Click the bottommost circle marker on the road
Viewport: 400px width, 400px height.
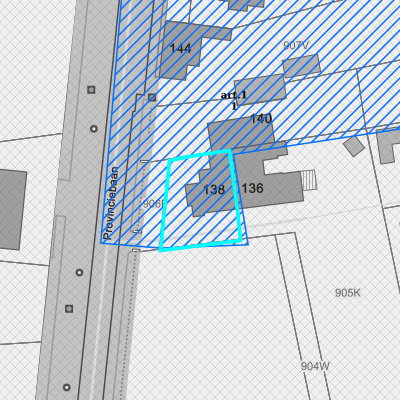[67, 387]
